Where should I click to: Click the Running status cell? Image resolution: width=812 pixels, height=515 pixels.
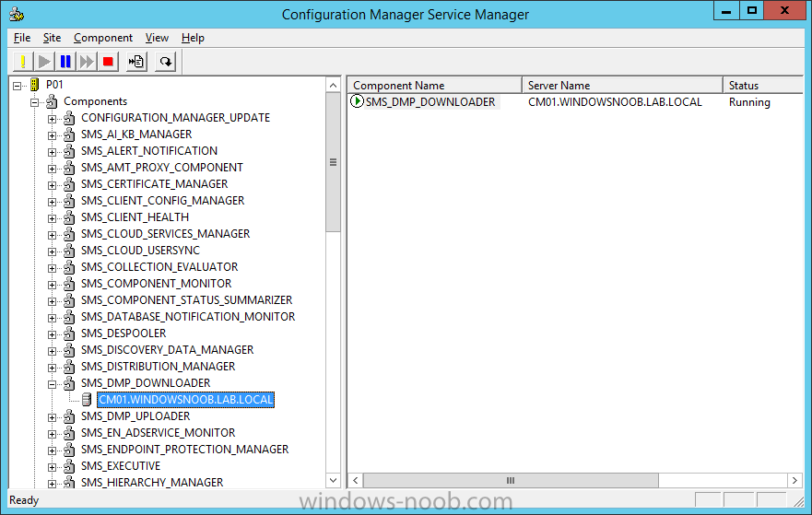pos(749,102)
